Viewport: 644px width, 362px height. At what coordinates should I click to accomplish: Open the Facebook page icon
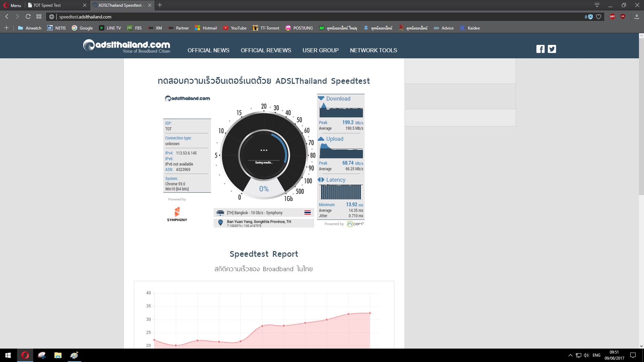(540, 49)
